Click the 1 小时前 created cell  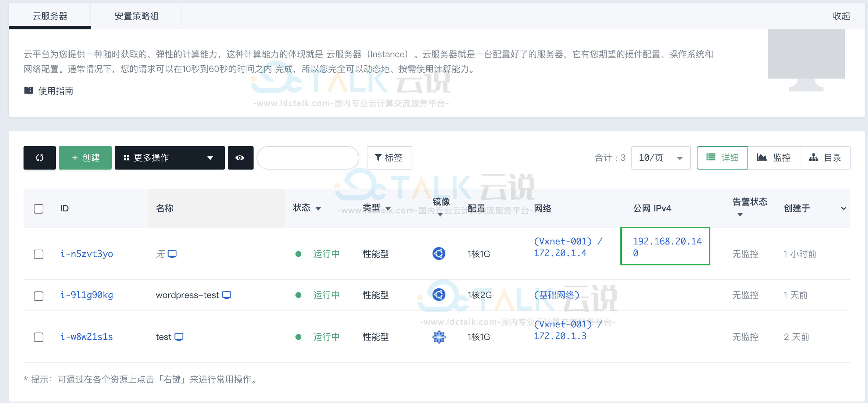(800, 254)
